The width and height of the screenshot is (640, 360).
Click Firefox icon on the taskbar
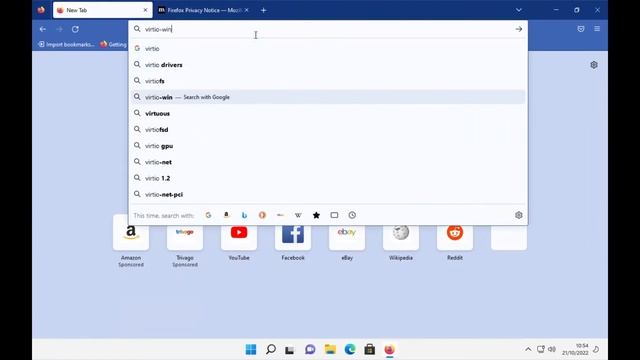pyautogui.click(x=389, y=349)
